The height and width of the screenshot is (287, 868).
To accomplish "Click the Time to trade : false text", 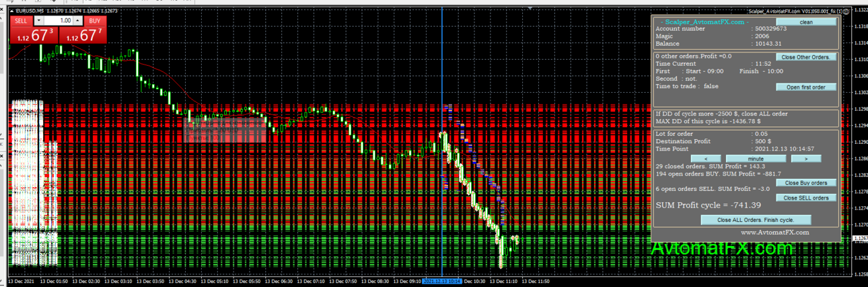I will click(x=687, y=86).
